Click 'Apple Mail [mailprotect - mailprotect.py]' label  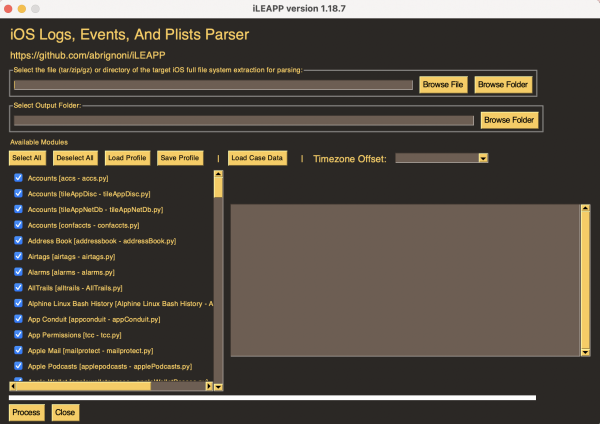tap(90, 351)
